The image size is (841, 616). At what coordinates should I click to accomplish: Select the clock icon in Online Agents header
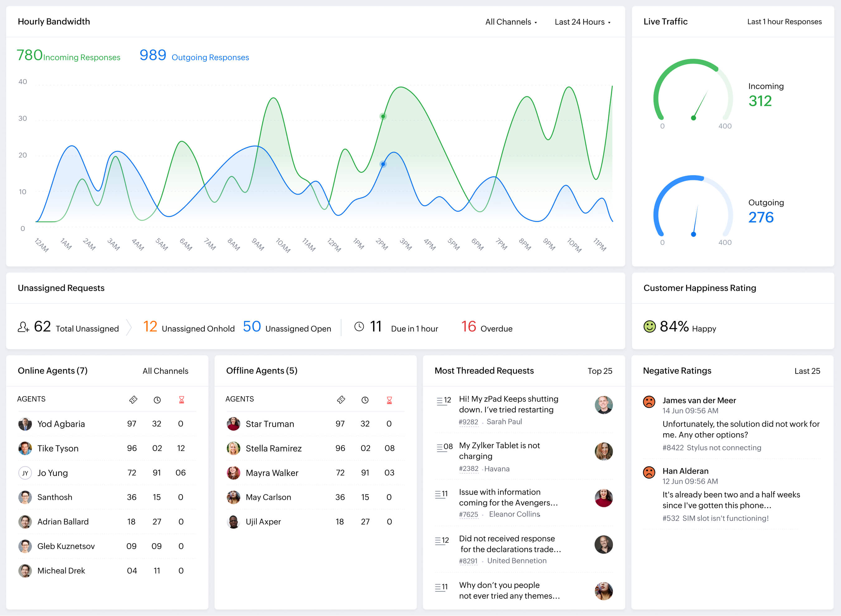pos(157,400)
